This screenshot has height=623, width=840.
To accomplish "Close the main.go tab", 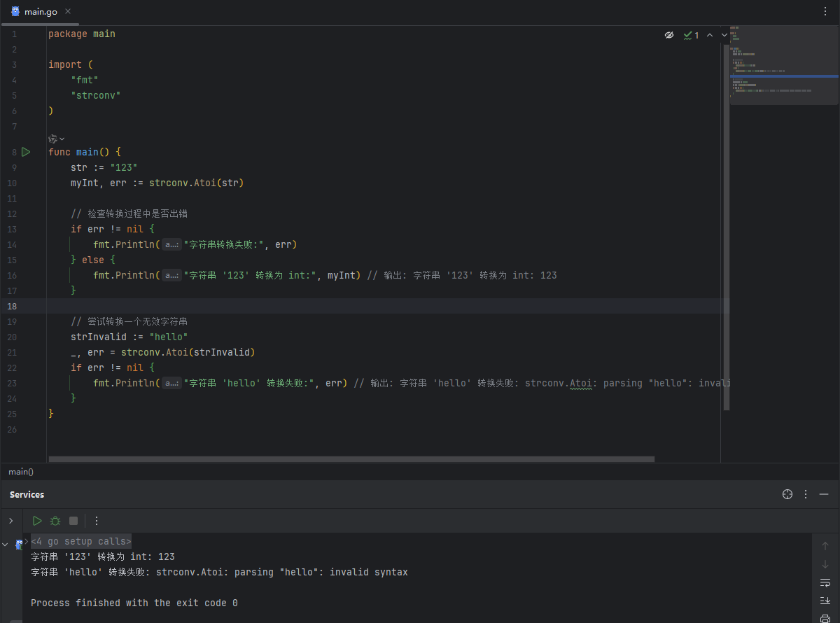I will click(x=67, y=12).
